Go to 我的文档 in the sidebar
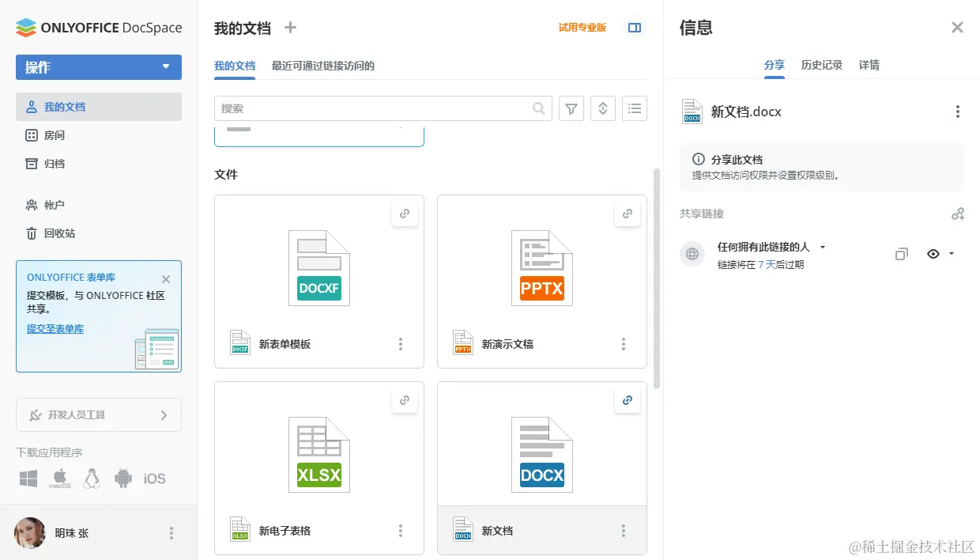 pyautogui.click(x=99, y=107)
